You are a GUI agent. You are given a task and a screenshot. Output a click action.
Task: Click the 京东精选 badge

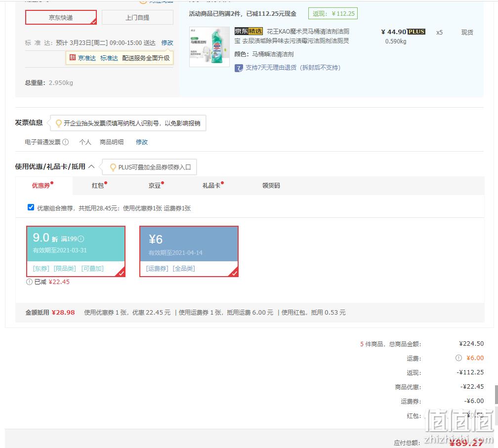click(x=249, y=31)
